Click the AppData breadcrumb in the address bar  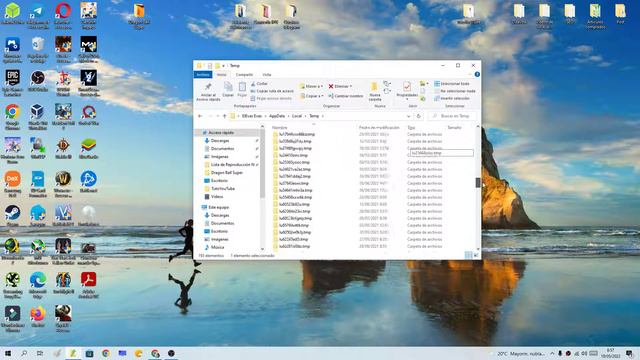click(x=277, y=116)
